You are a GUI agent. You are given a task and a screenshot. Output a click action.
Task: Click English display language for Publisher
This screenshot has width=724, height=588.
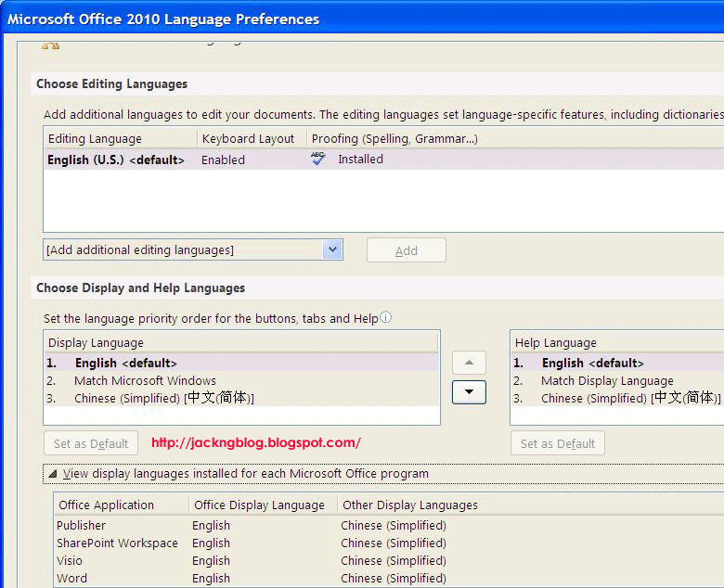coord(211,525)
